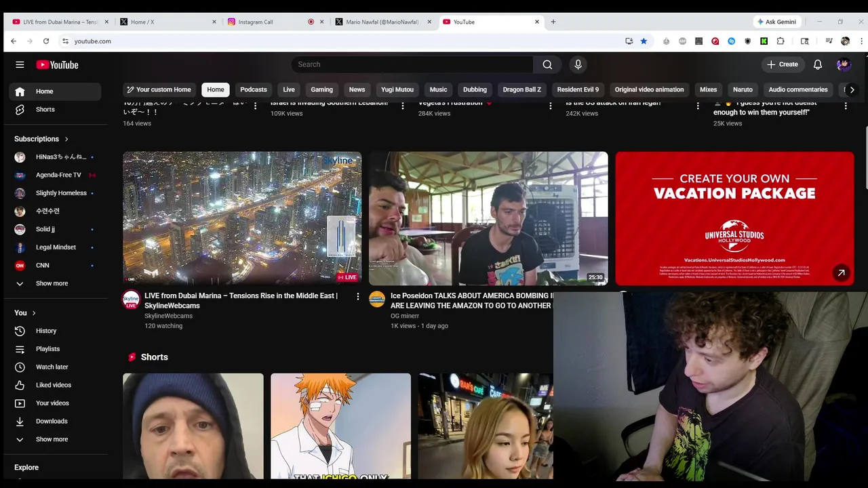Open options menu for Dubai Marina video
Screen dimensions: 868x488
coord(358,296)
